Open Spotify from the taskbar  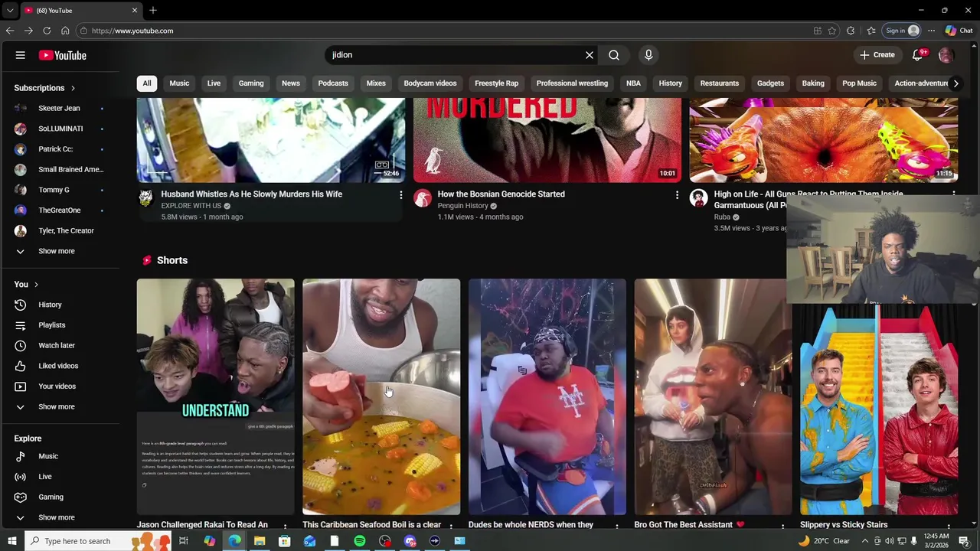pyautogui.click(x=360, y=541)
